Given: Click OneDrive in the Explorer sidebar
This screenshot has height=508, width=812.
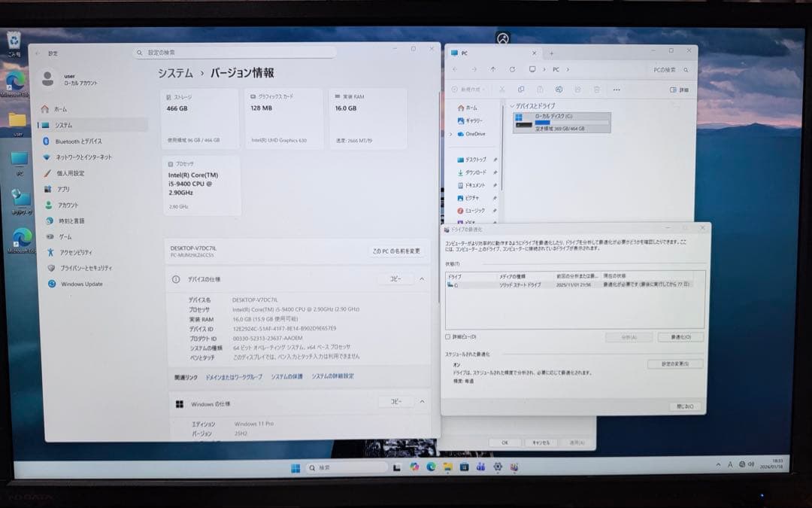Looking at the screenshot, I should (x=474, y=133).
